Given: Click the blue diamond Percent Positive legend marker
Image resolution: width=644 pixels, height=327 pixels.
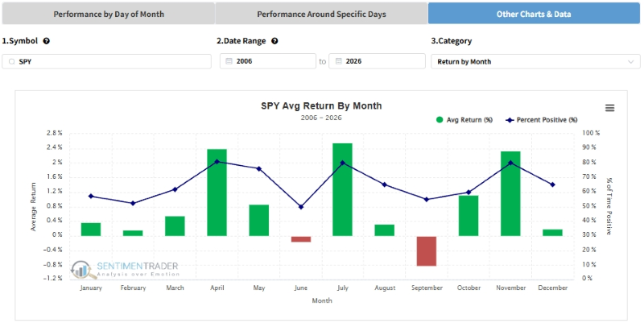Looking at the screenshot, I should [x=510, y=120].
